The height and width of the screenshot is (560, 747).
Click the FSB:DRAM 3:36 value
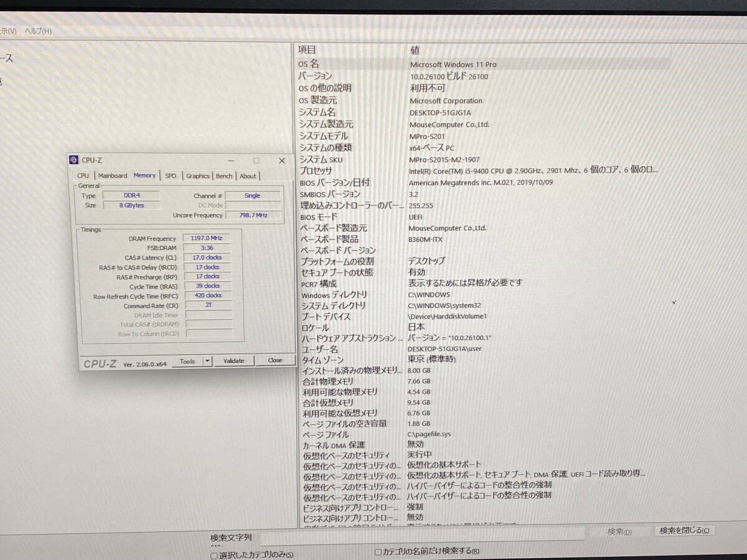tap(207, 248)
